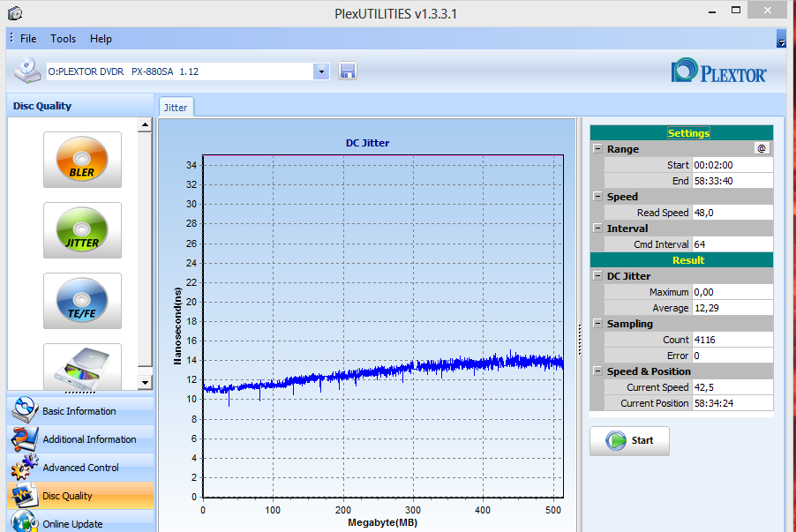Screen dimensions: 796x532
Task: Click the Disc Quality list scrollbar thumb
Action: (x=145, y=249)
